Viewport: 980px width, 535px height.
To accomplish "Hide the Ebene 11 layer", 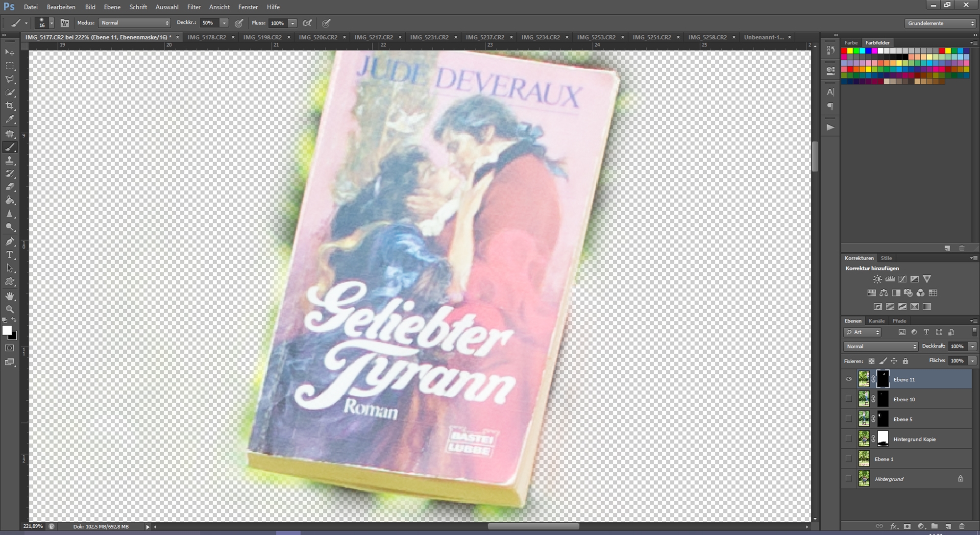I will [x=849, y=379].
